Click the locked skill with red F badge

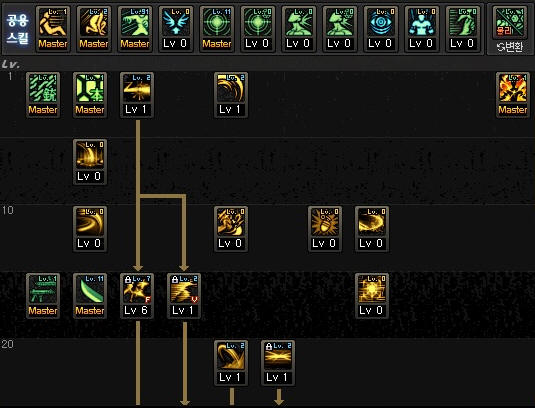coord(137,296)
